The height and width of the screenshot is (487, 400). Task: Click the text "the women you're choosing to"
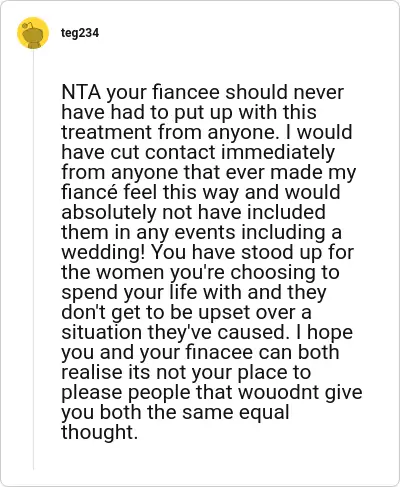[200, 273]
